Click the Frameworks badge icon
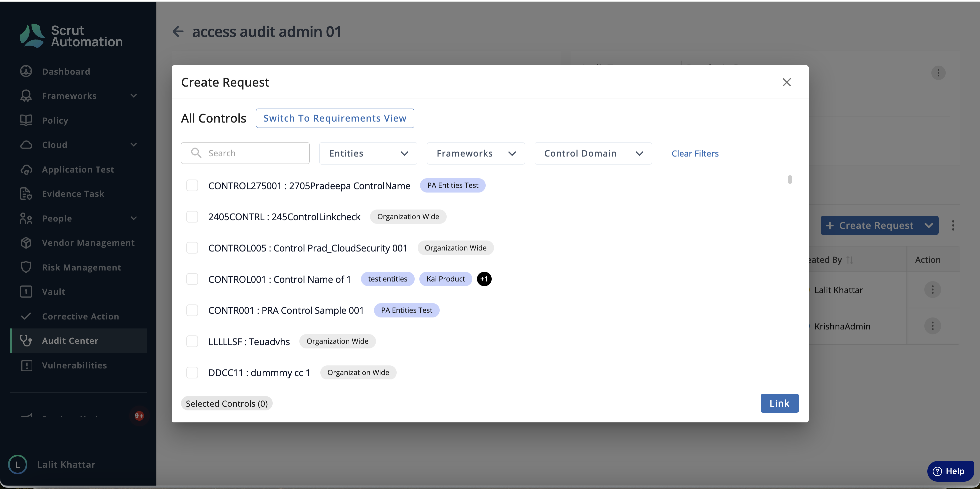 click(x=26, y=96)
